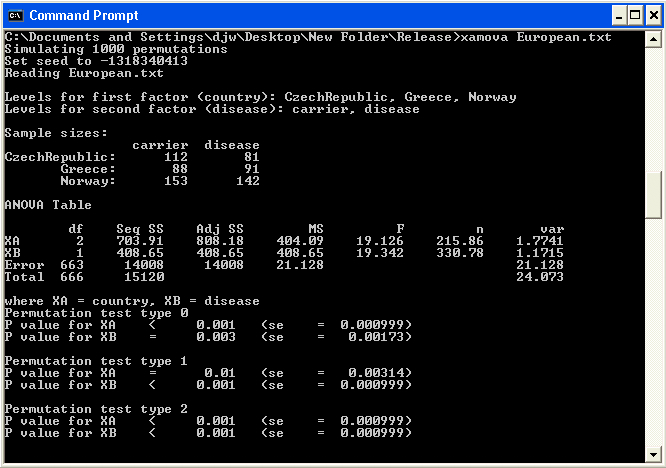Click the CzechRepublic carrier count 112

pyautogui.click(x=176, y=157)
